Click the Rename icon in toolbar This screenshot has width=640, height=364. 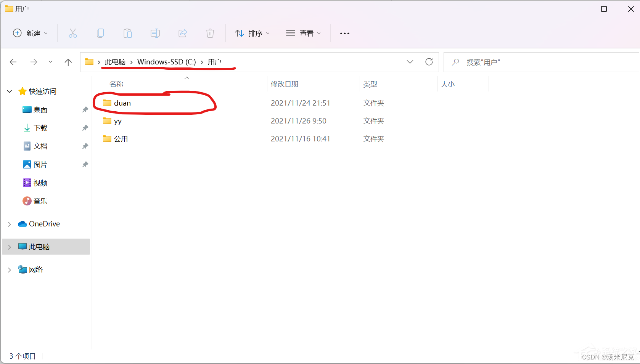pos(155,34)
